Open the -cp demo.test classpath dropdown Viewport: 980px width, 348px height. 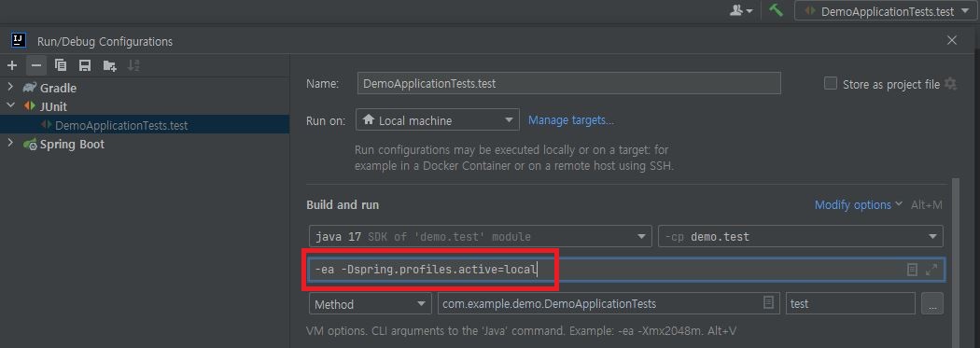[801, 237]
